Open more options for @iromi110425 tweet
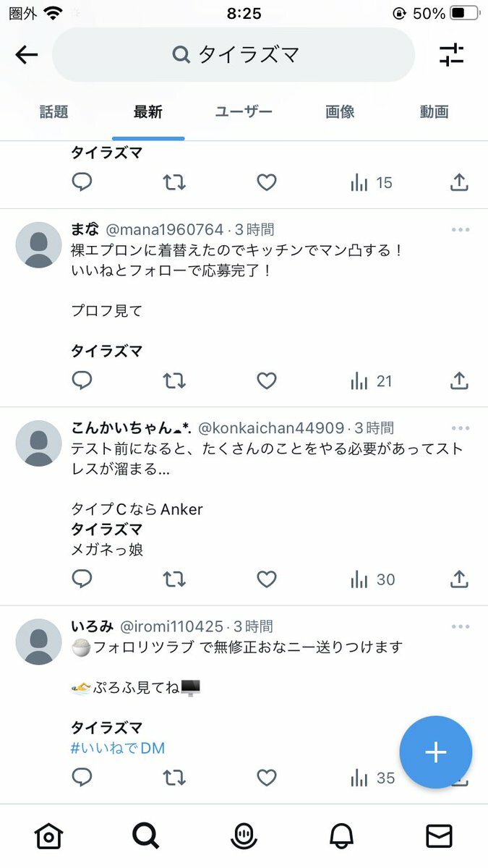The image size is (488, 868). pyautogui.click(x=461, y=626)
